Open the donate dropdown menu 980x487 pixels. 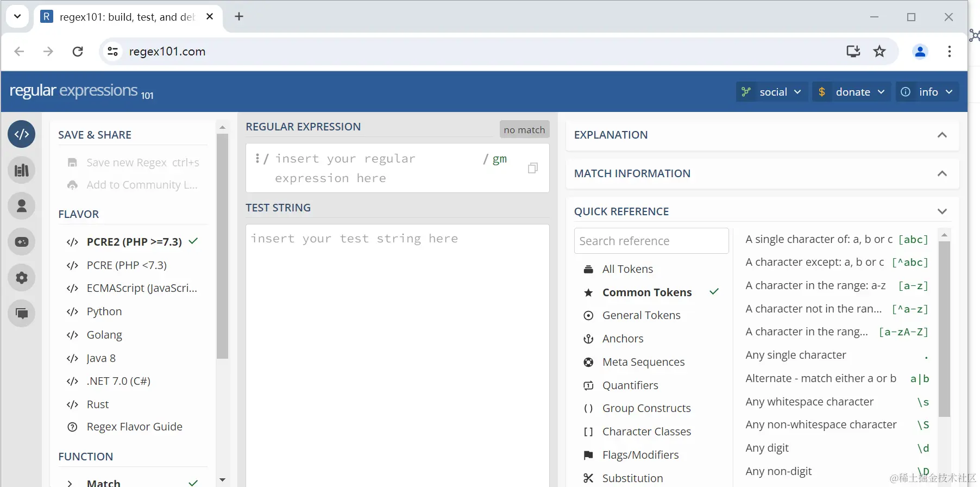coord(852,92)
